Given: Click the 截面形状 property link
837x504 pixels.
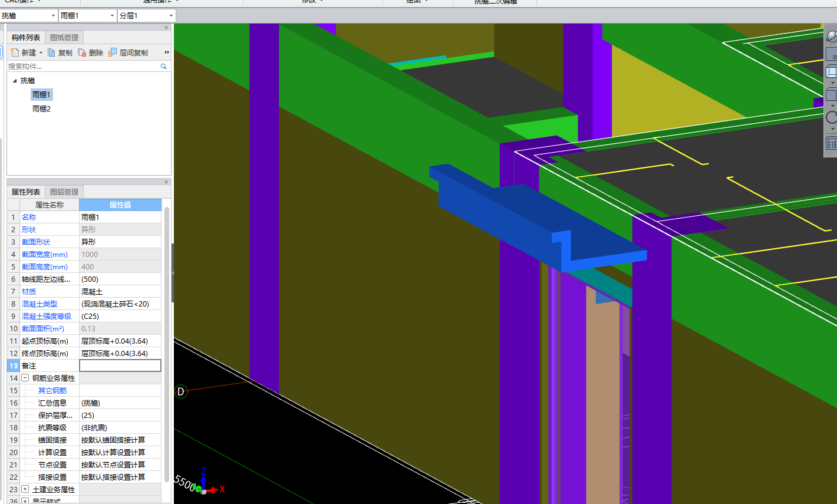Looking at the screenshot, I should [x=36, y=242].
